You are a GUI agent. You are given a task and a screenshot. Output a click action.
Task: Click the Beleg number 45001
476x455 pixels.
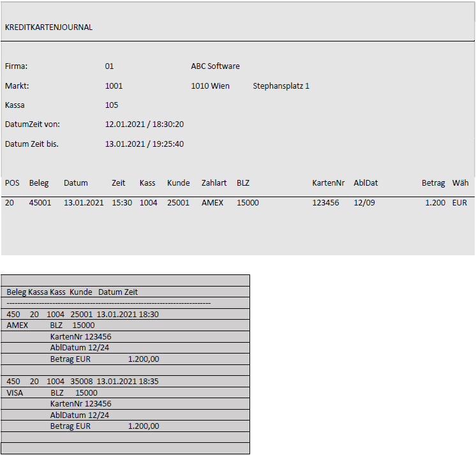coord(40,203)
